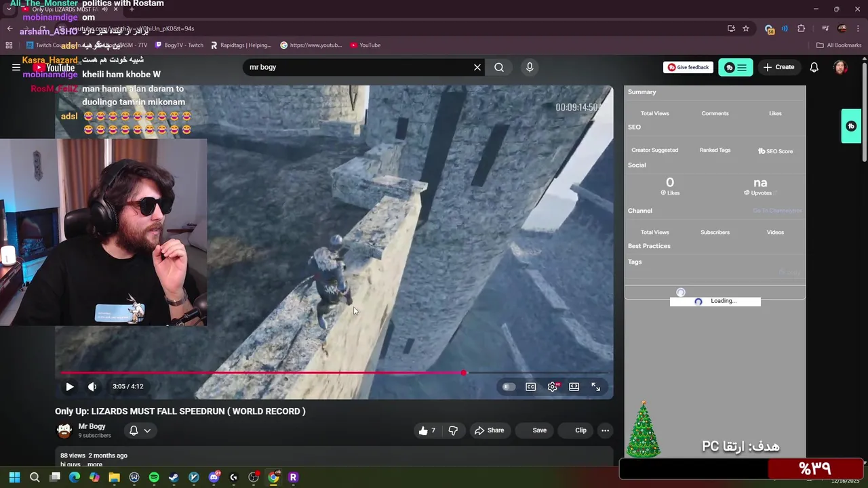The width and height of the screenshot is (868, 488).
Task: Click the Go To Channelytics link
Action: pos(777,211)
